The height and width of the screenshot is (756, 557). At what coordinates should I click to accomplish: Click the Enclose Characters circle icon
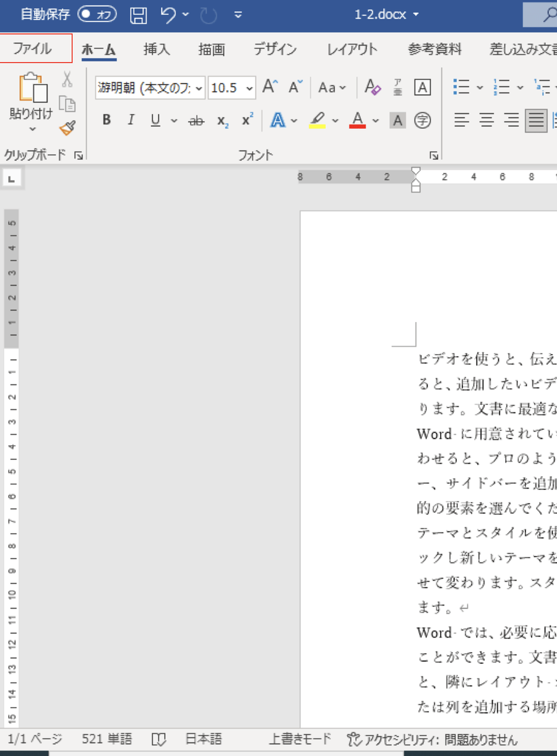click(422, 120)
